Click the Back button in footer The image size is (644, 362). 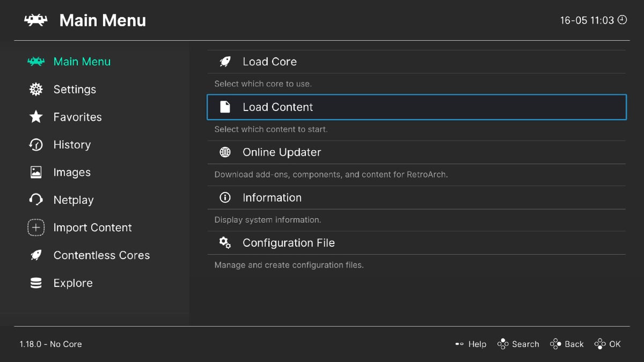(567, 344)
